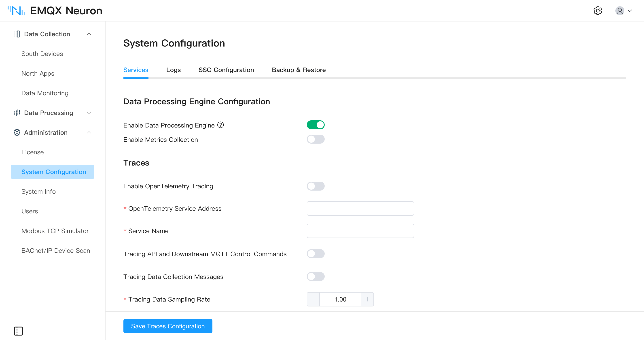Enable the Metrics Collection switch
This screenshot has width=644, height=340.
click(316, 139)
